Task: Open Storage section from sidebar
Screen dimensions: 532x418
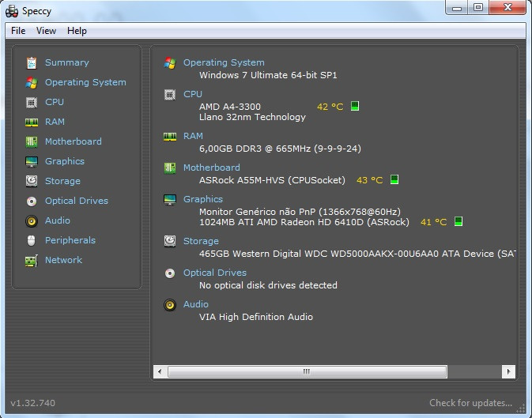Action: (62, 181)
